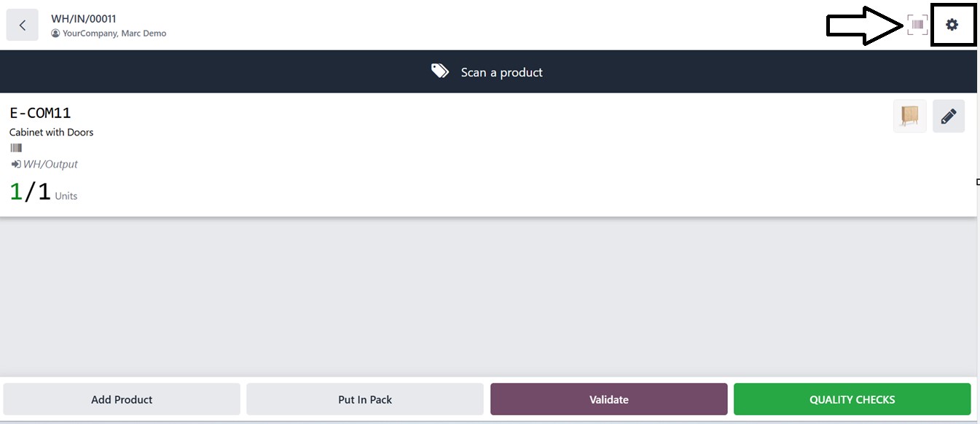Image resolution: width=980 pixels, height=424 pixels.
Task: Click the user icon beside YourCompany
Action: 55,34
